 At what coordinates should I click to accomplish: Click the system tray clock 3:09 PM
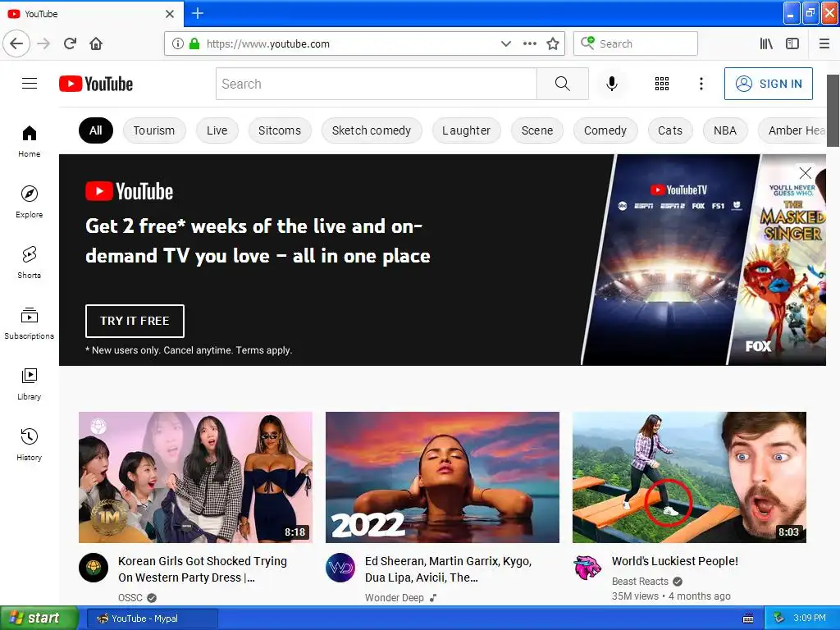point(810,618)
